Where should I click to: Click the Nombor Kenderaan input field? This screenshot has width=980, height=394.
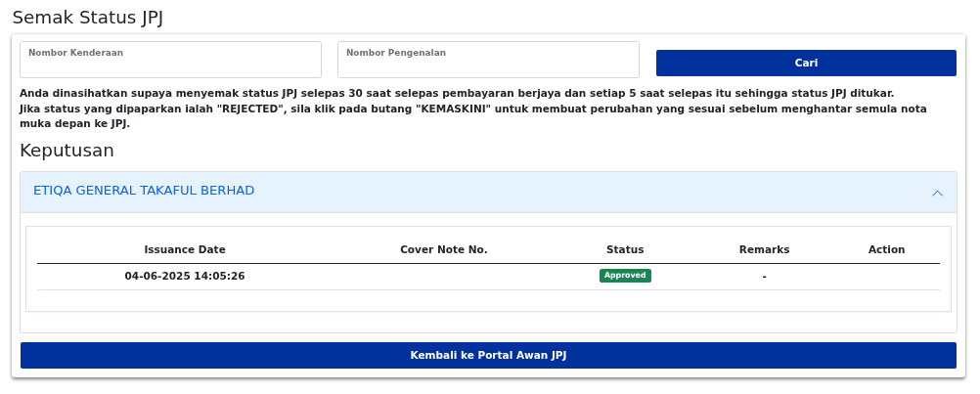pos(170,60)
